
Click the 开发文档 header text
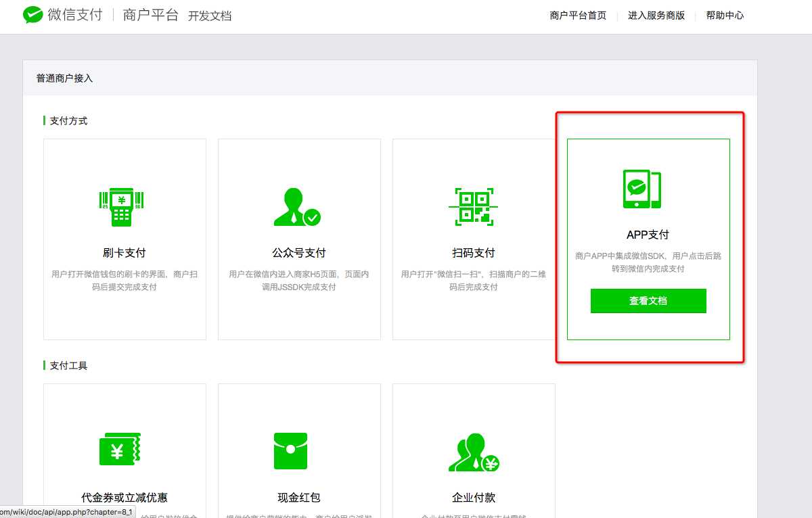pos(210,16)
